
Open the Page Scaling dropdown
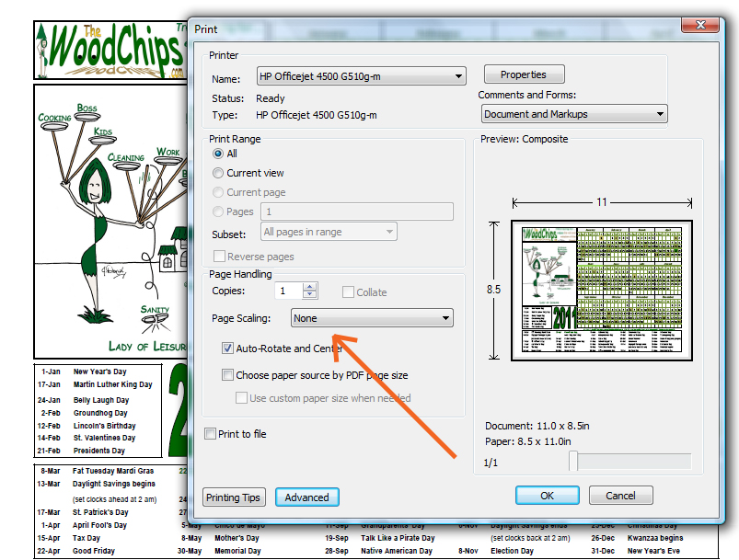point(372,318)
